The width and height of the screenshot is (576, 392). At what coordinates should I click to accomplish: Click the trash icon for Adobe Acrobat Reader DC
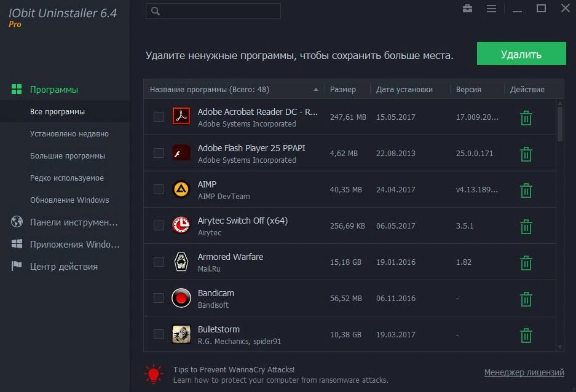pos(526,118)
